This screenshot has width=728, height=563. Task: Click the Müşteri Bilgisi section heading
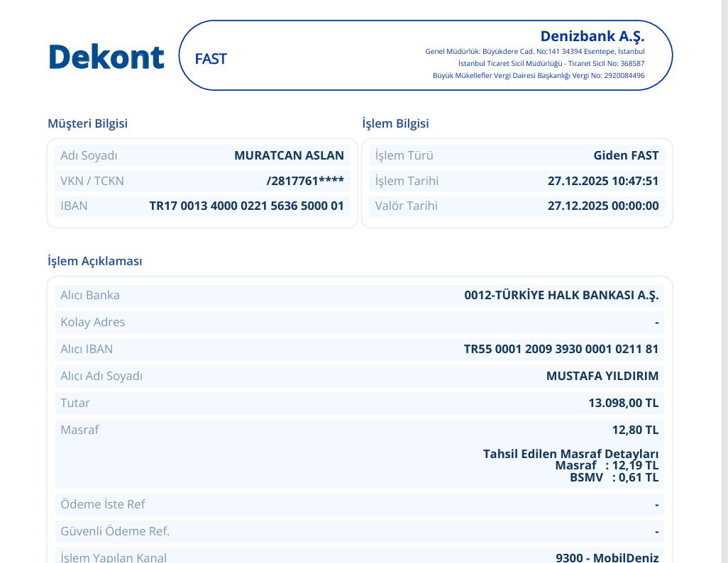88,123
